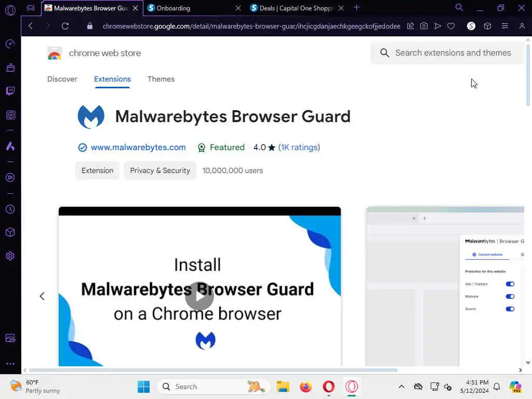Open the Extensions section
The height and width of the screenshot is (399, 532).
112,79
